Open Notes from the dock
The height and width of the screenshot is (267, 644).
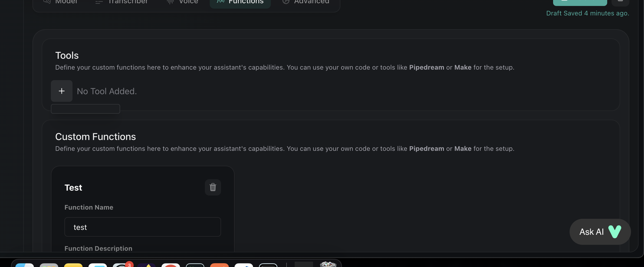click(x=73, y=266)
